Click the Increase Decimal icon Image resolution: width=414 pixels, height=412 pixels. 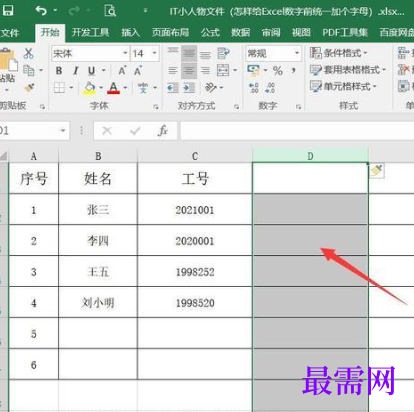(254, 88)
